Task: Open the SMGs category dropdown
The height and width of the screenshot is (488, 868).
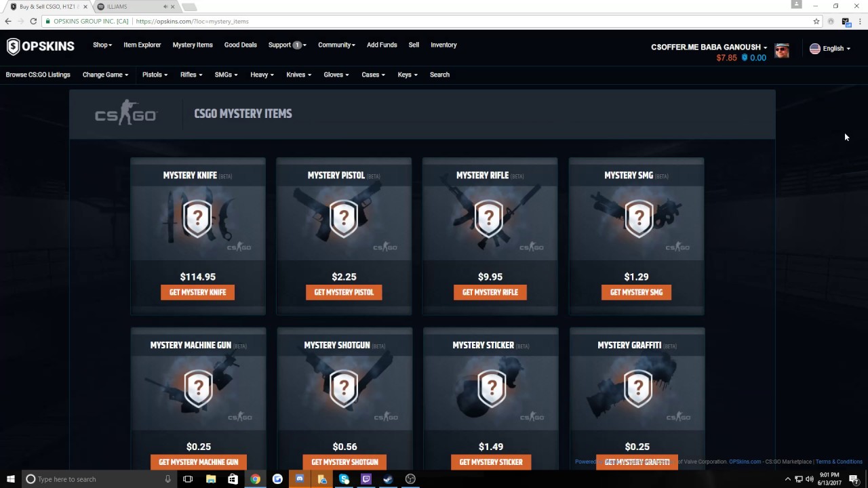Action: click(x=226, y=75)
